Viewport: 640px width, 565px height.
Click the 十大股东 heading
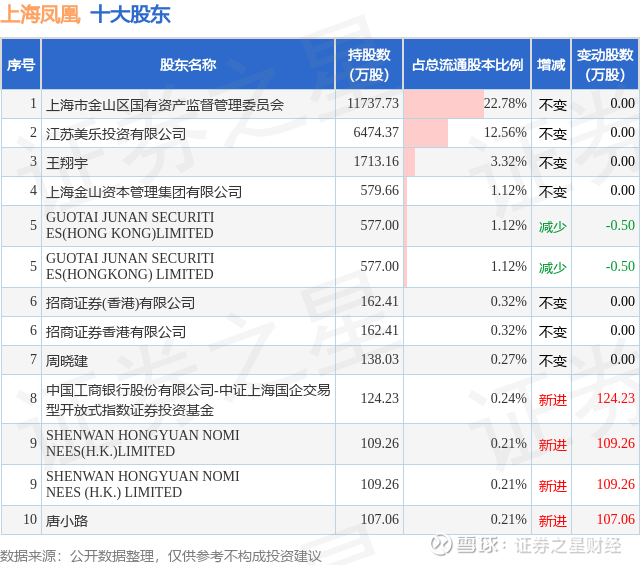pyautogui.click(x=130, y=15)
